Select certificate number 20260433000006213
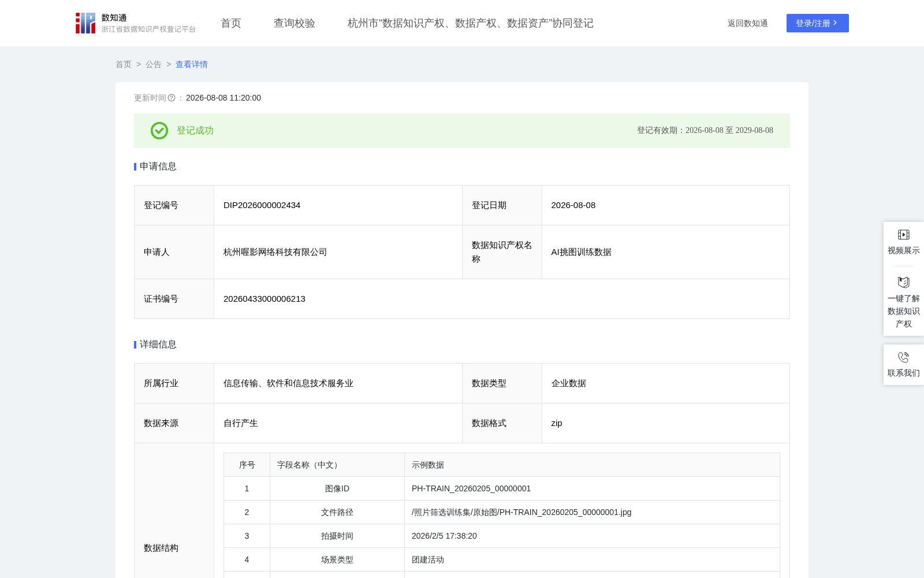 (264, 299)
